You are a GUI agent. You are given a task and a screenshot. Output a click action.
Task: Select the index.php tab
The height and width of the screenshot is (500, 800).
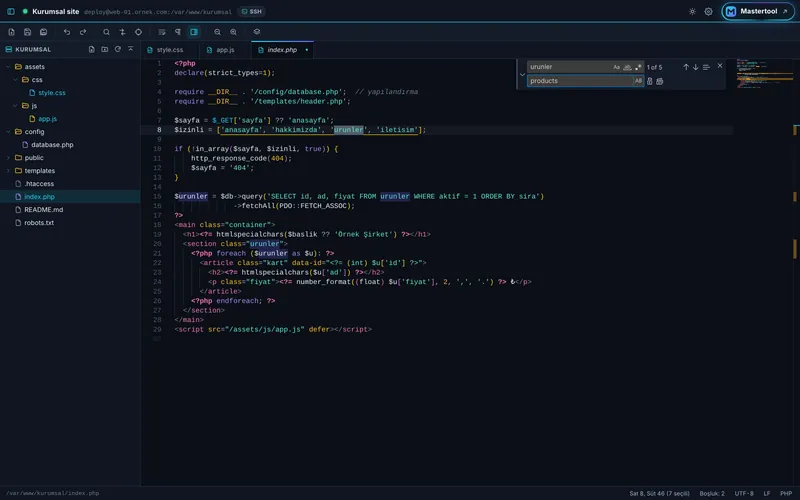pyautogui.click(x=282, y=50)
